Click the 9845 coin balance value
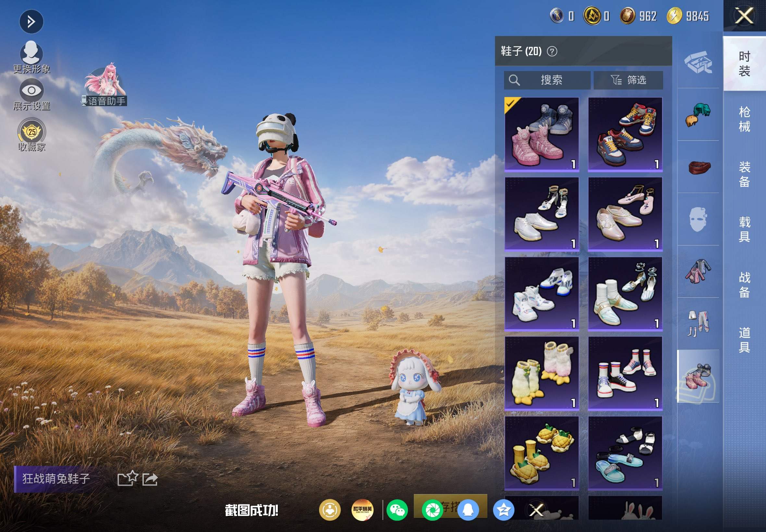The width and height of the screenshot is (766, 532). [697, 16]
